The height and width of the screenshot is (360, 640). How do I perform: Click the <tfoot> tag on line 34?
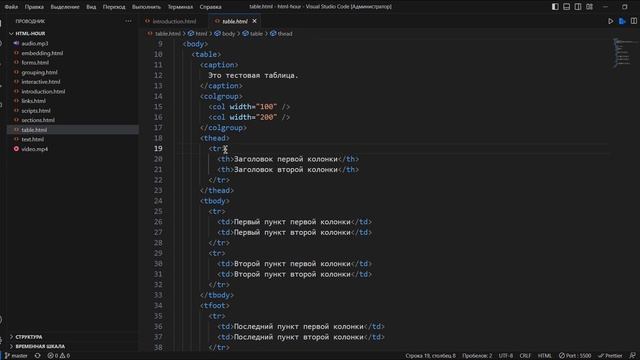[215, 305]
